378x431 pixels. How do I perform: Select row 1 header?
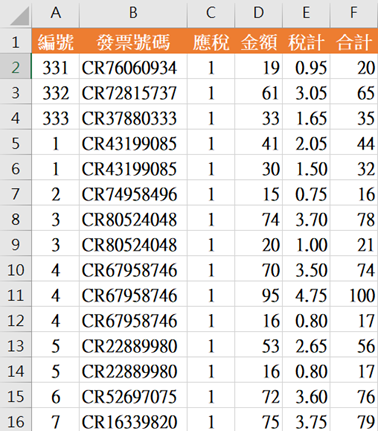tap(16, 42)
